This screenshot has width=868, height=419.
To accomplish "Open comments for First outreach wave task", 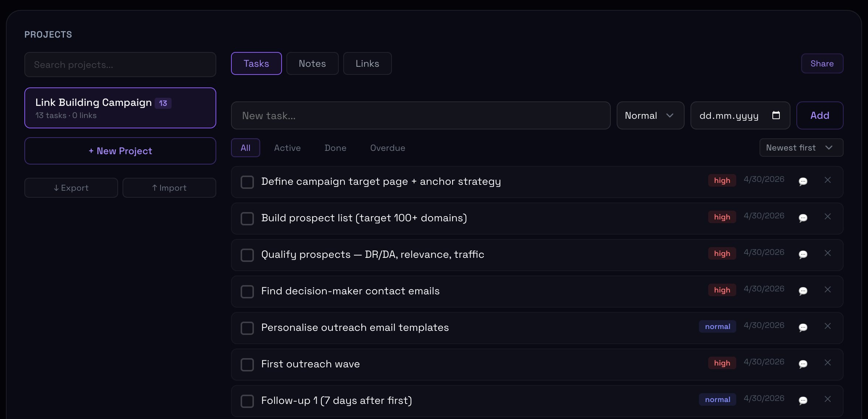I will point(803,364).
